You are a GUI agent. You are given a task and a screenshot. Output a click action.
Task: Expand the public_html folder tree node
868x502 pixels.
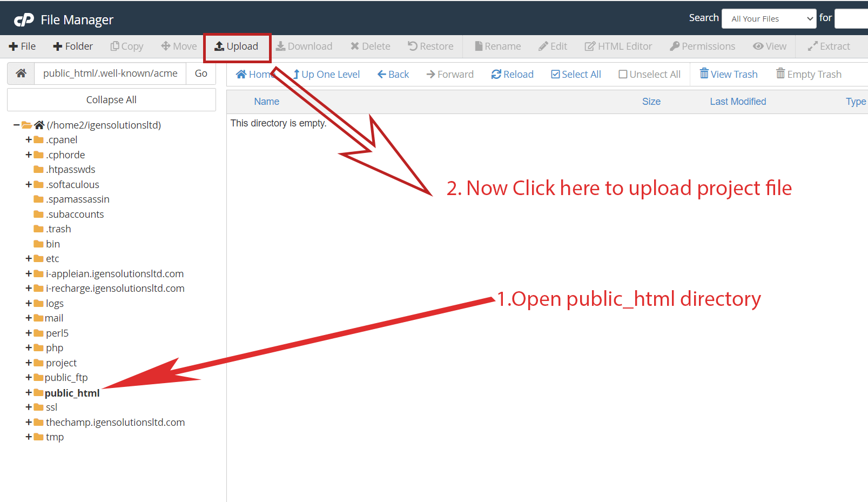click(x=29, y=393)
